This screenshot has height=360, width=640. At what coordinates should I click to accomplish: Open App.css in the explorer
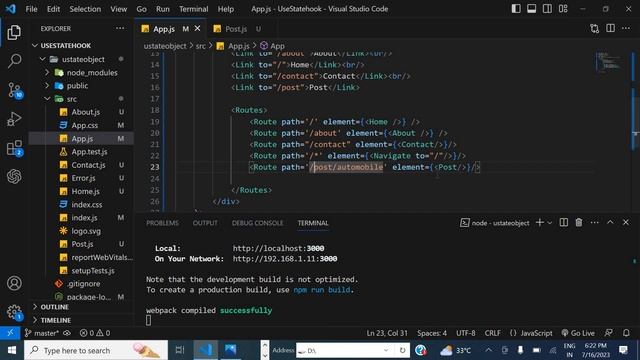point(84,125)
